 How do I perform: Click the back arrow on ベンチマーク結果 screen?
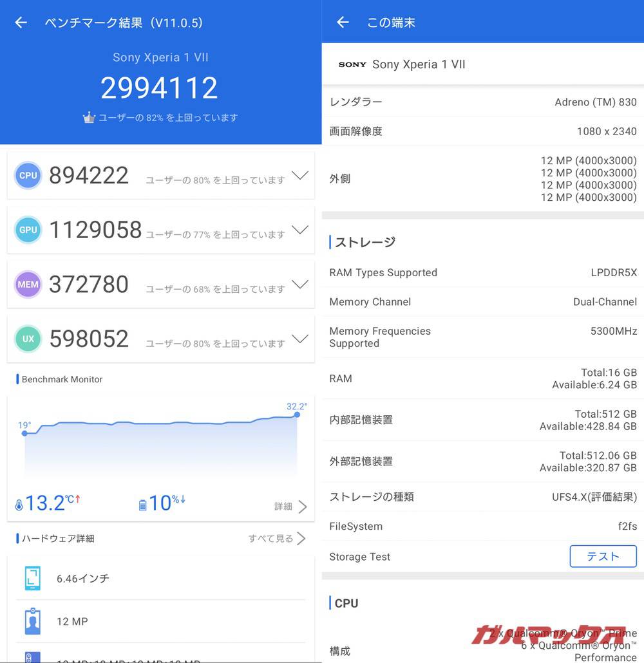tap(21, 22)
